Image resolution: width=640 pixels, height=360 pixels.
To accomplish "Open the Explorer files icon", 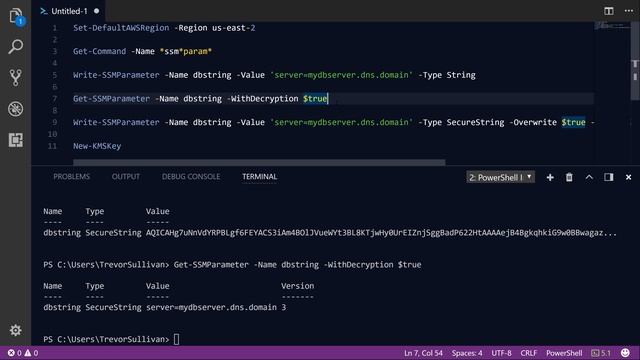I will [x=16, y=16].
